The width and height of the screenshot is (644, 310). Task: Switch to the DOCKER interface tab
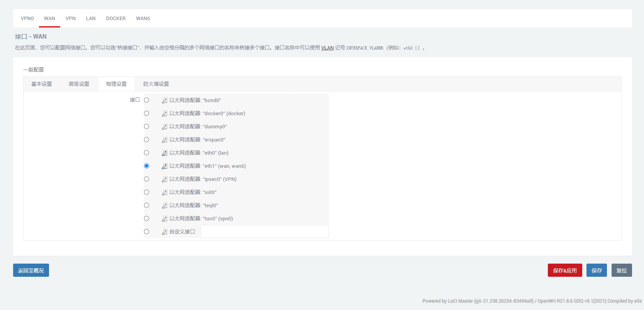[x=116, y=19]
